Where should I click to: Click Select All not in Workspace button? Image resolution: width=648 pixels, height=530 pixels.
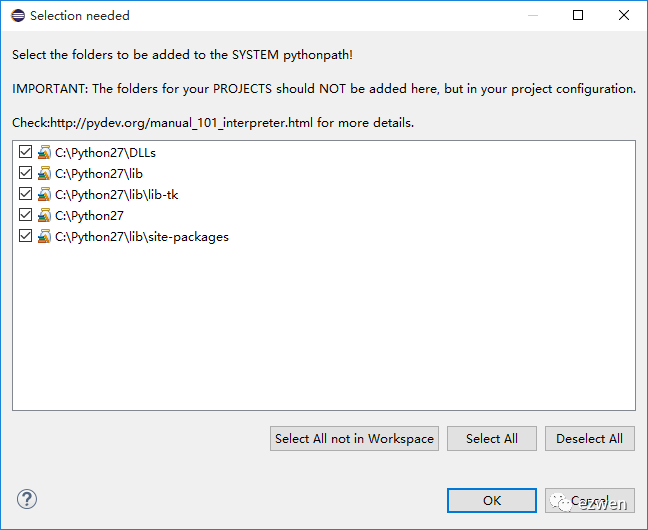pos(354,439)
